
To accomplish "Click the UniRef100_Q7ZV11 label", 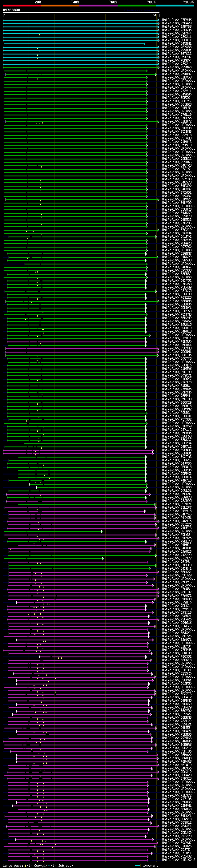I will pyautogui.click(x=177, y=91).
